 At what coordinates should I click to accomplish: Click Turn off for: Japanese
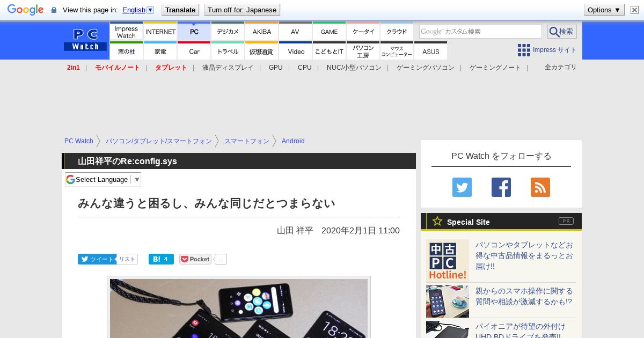coord(242,10)
